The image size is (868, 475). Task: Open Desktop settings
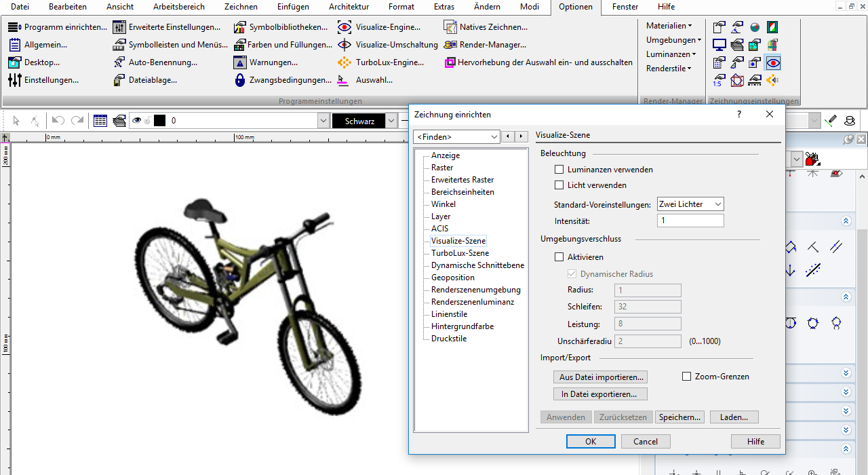click(34, 62)
